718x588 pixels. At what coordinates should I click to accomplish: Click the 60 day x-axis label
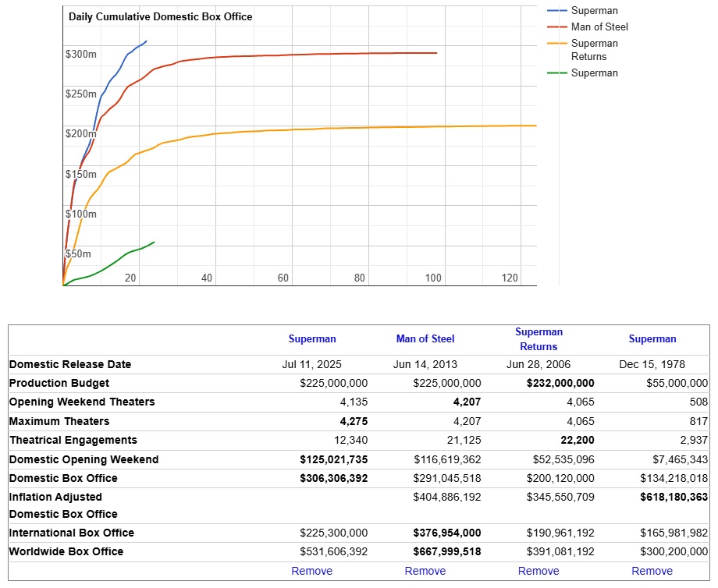[283, 278]
